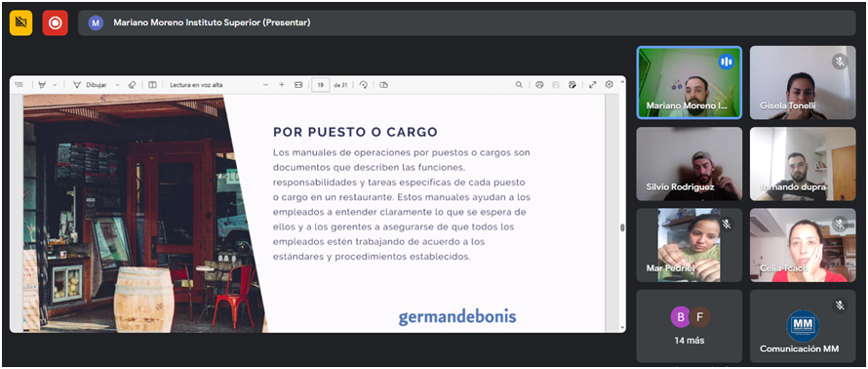The image size is (868, 369).
Task: Select the highlighter tool in PDF toolbar
Action: 43,85
